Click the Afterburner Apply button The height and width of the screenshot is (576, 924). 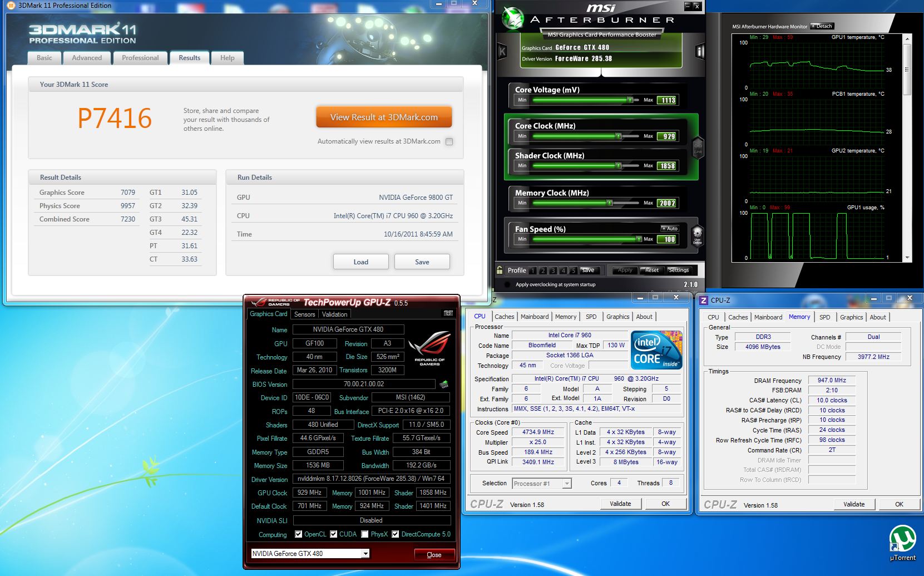click(625, 270)
